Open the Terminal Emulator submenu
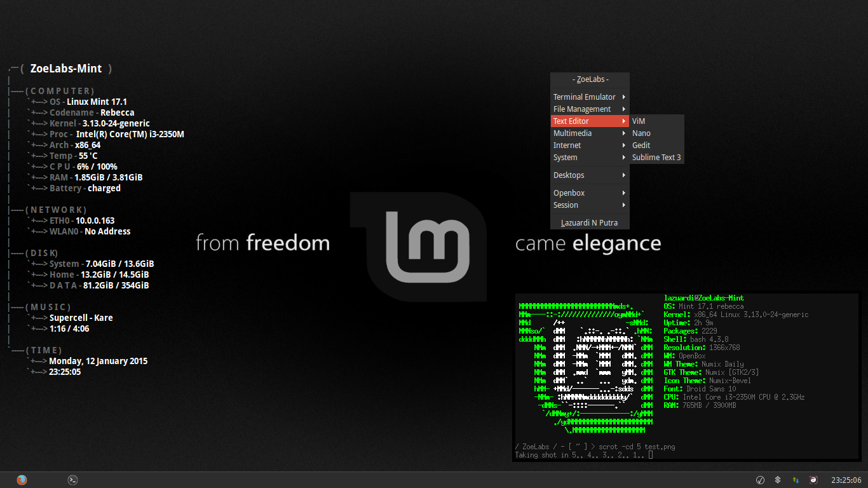 point(590,97)
